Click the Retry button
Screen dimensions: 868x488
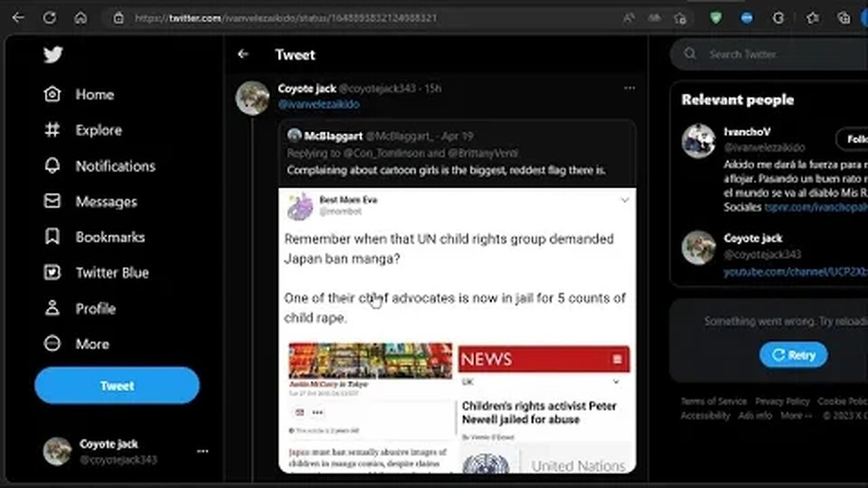[x=793, y=355]
